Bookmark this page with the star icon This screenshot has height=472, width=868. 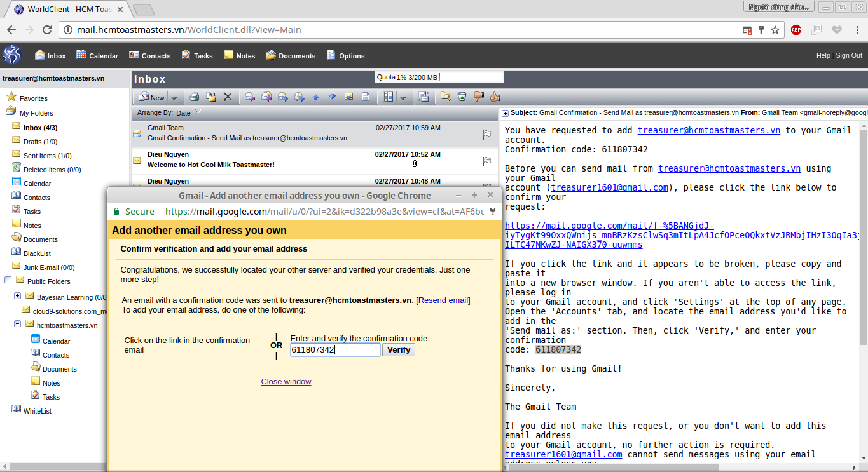pyautogui.click(x=775, y=30)
